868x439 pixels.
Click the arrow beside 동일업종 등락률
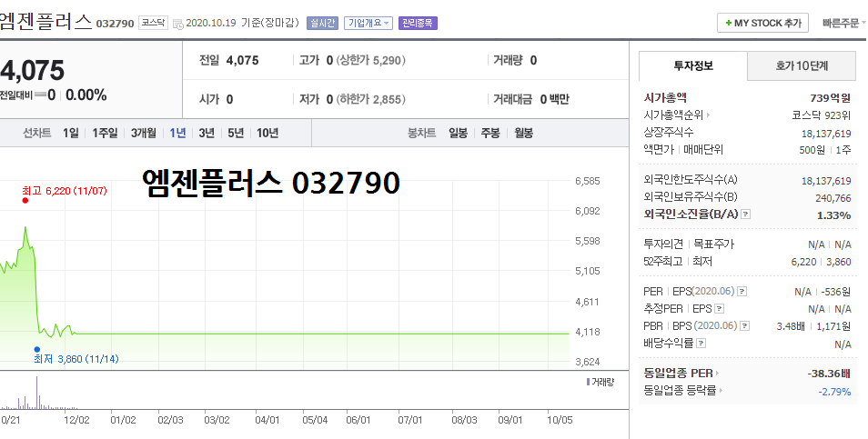[722, 390]
